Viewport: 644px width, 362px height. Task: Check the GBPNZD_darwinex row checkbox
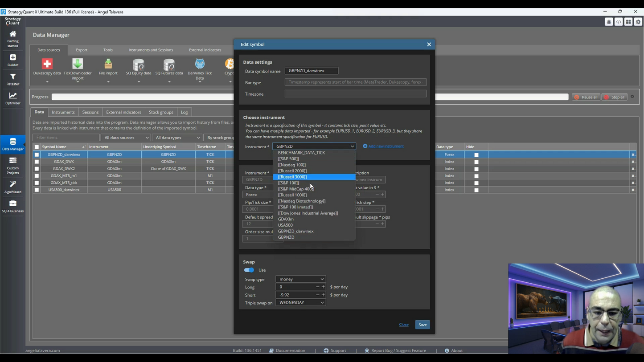click(x=37, y=155)
